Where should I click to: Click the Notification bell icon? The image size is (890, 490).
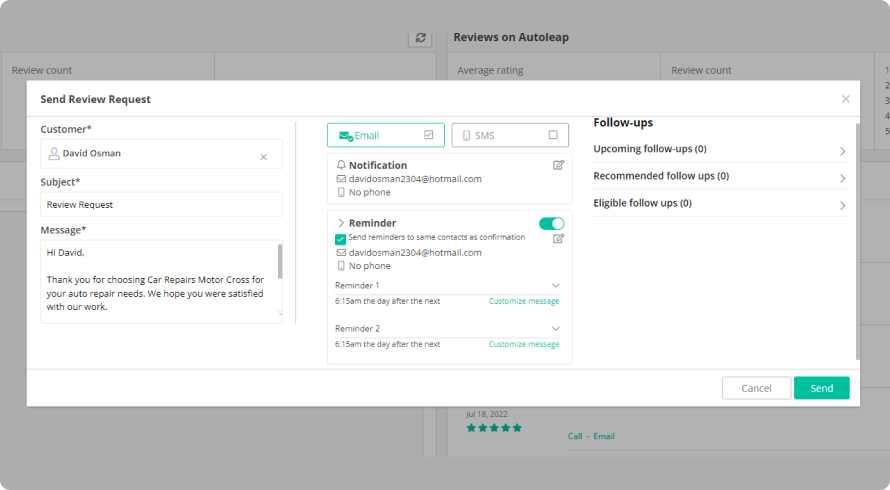tap(341, 165)
